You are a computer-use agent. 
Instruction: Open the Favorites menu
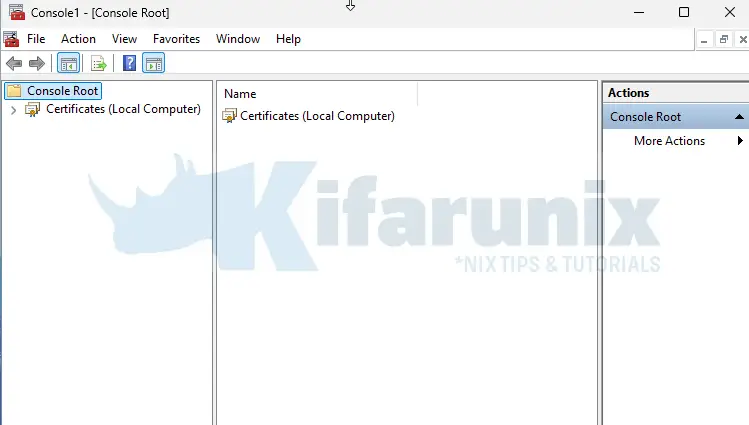pyautogui.click(x=176, y=39)
